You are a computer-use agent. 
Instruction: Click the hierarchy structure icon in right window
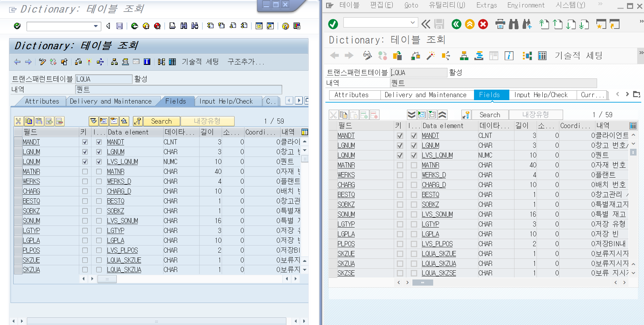pos(464,56)
